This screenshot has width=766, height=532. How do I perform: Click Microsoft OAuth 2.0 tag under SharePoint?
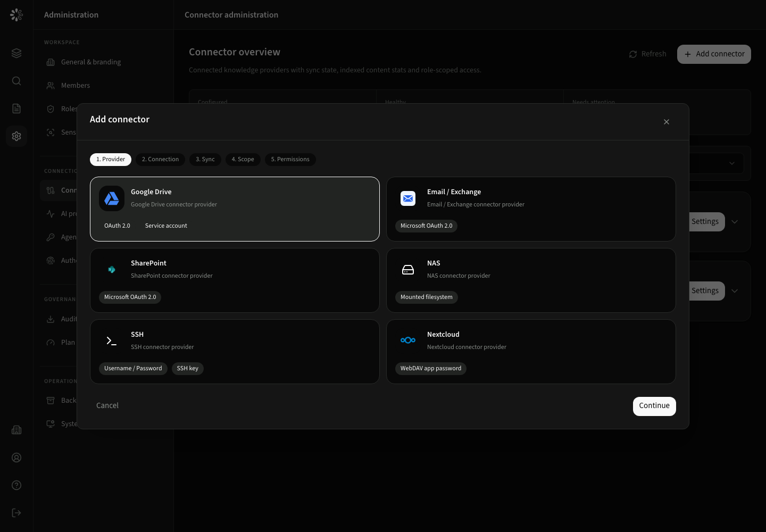(130, 297)
